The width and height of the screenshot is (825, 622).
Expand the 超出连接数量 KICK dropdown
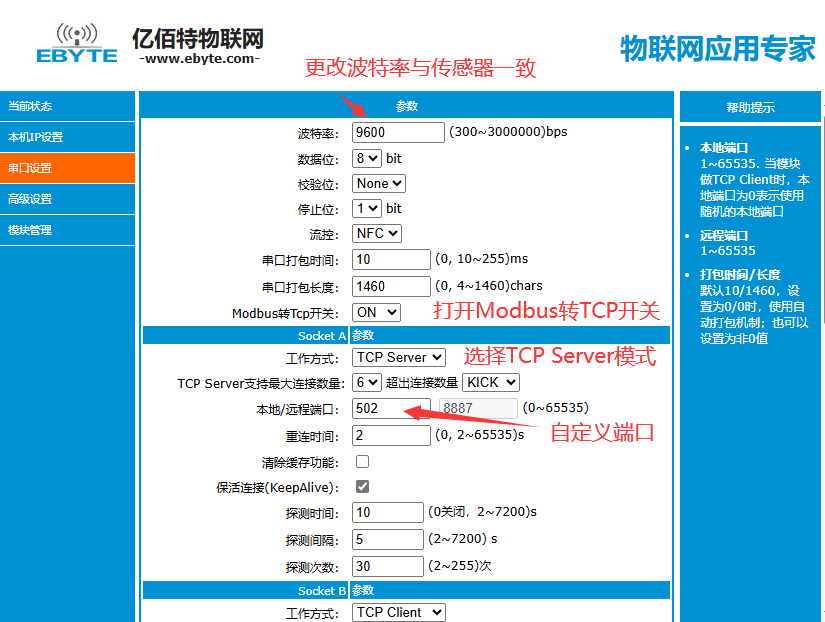[491, 382]
